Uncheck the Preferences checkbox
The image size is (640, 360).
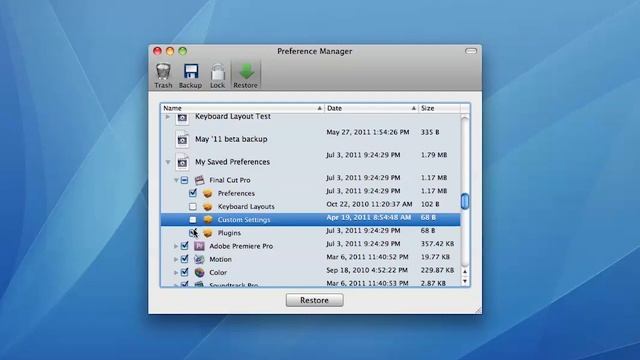point(193,193)
